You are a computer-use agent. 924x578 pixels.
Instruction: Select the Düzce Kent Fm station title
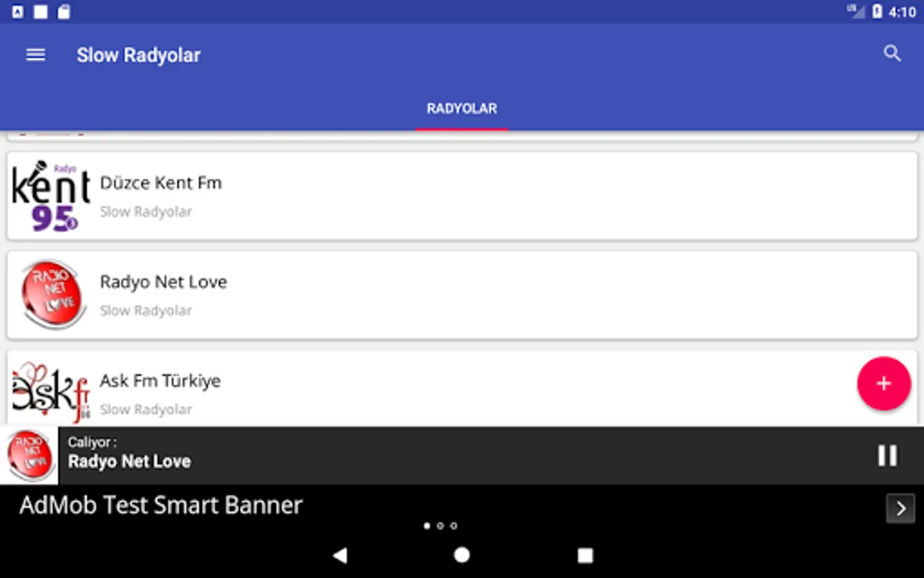pos(161,183)
